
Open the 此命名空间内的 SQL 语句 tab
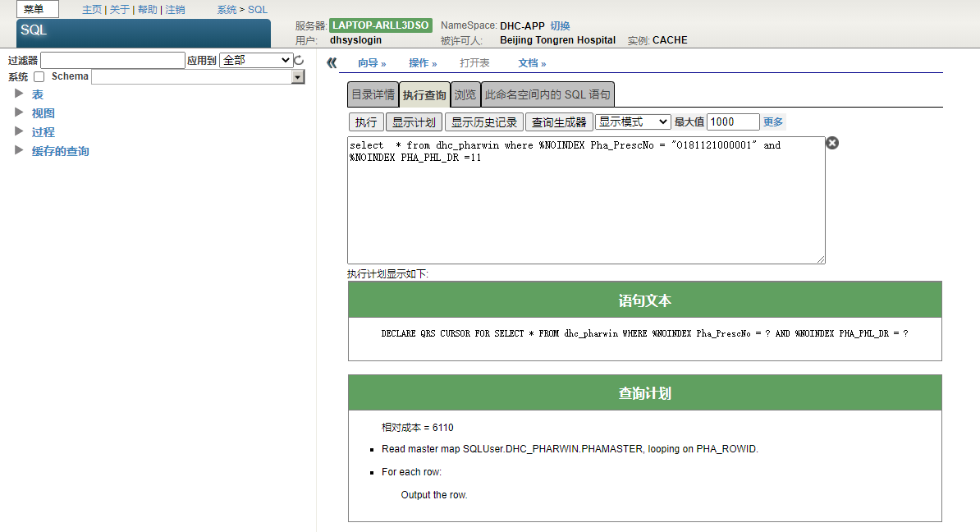pos(547,94)
